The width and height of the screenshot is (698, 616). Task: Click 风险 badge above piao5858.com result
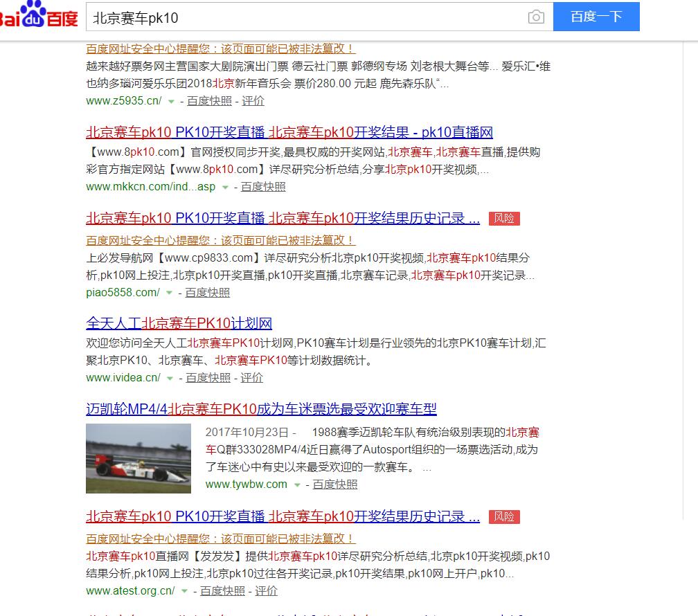click(503, 219)
